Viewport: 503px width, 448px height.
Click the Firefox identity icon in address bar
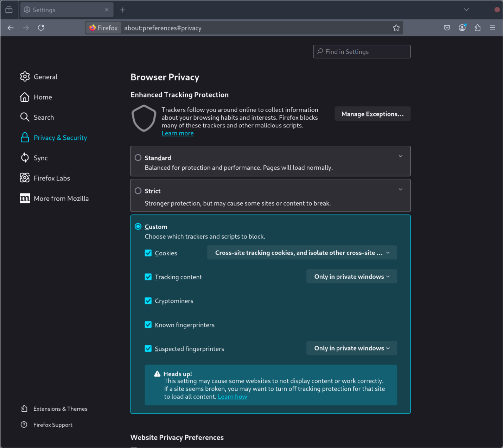103,28
